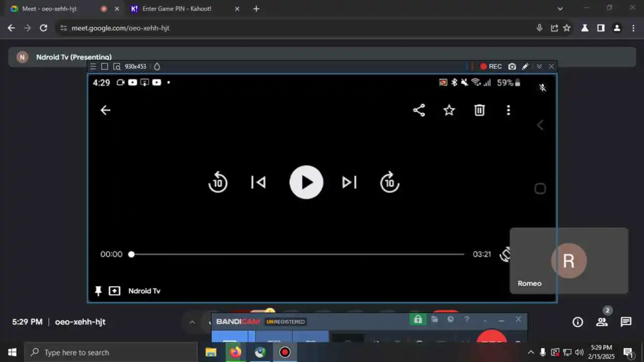The width and height of the screenshot is (644, 362).
Task: Open the volume control in system tray
Action: [579, 352]
